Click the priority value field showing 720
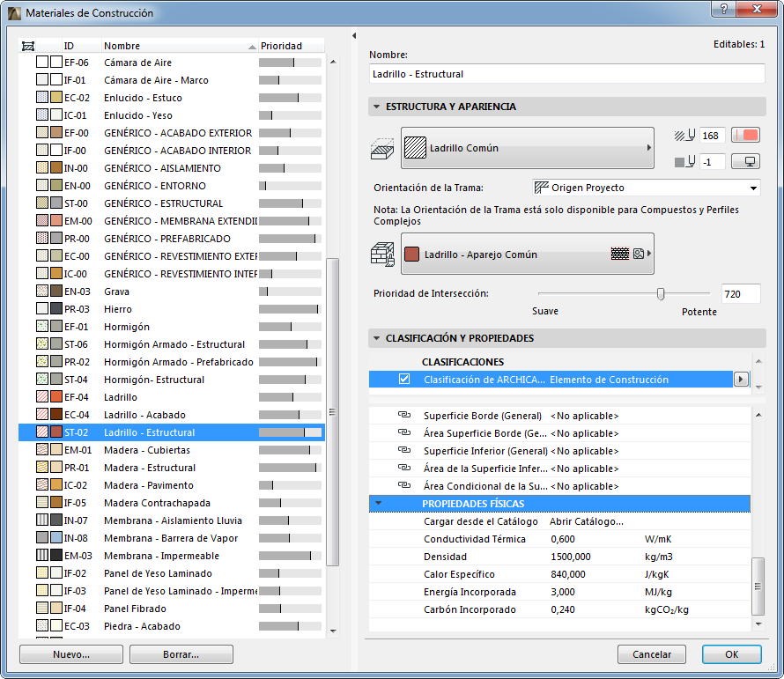The image size is (784, 679). click(x=741, y=294)
